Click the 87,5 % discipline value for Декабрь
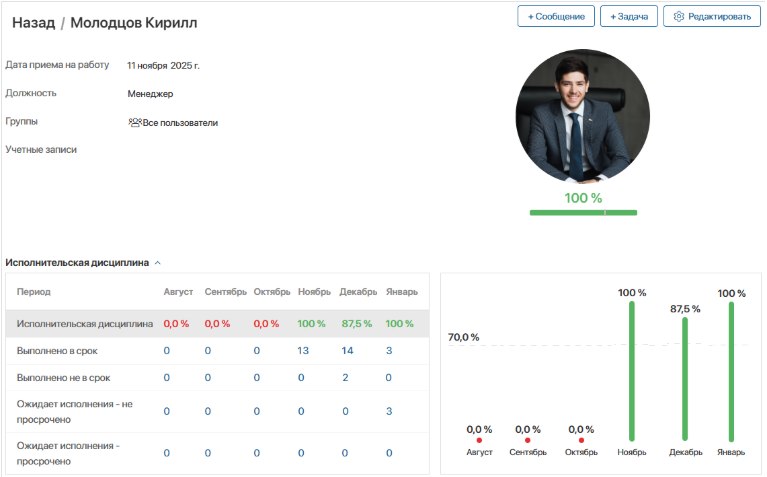The width and height of the screenshot is (767, 477). [x=356, y=324]
